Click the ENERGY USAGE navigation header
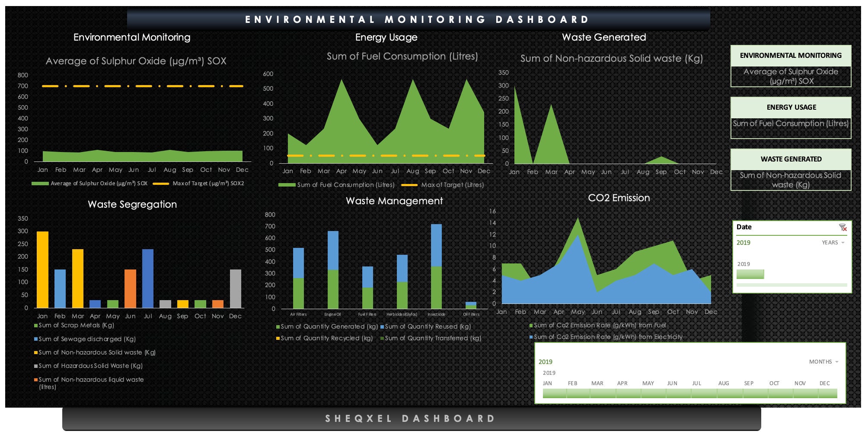This screenshot has width=868, height=437. click(x=791, y=107)
